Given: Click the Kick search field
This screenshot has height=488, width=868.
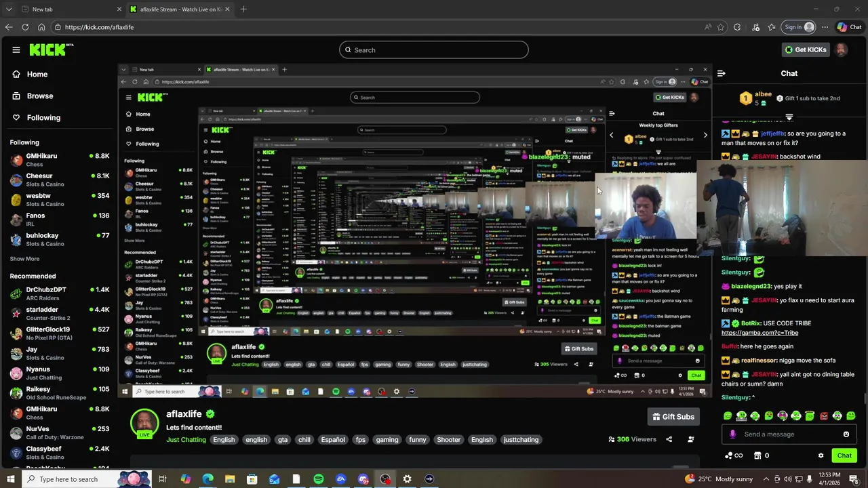Looking at the screenshot, I should tap(434, 49).
